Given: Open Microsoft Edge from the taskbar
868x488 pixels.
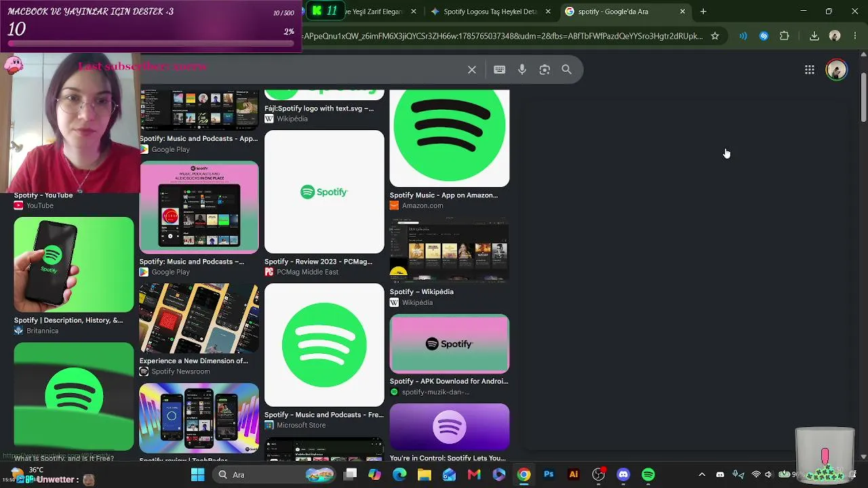Looking at the screenshot, I should [x=399, y=474].
